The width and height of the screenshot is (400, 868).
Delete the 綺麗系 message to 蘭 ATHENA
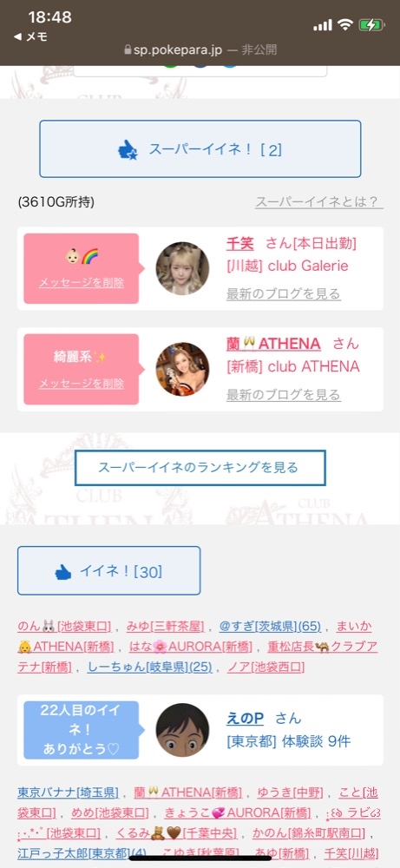(x=82, y=384)
